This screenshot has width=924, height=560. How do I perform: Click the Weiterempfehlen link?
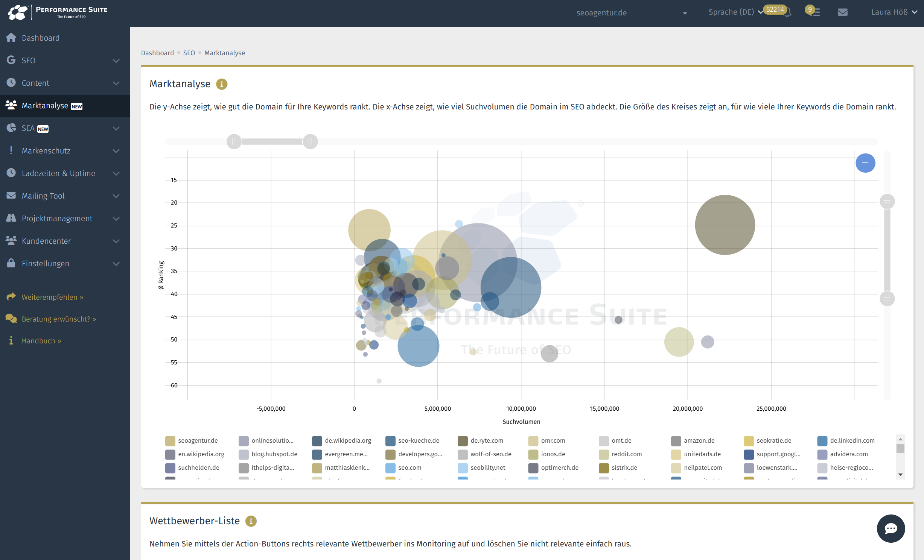point(52,297)
